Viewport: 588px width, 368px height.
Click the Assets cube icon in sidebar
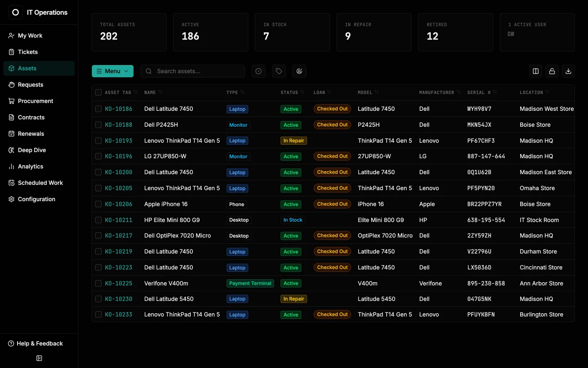coord(11,68)
